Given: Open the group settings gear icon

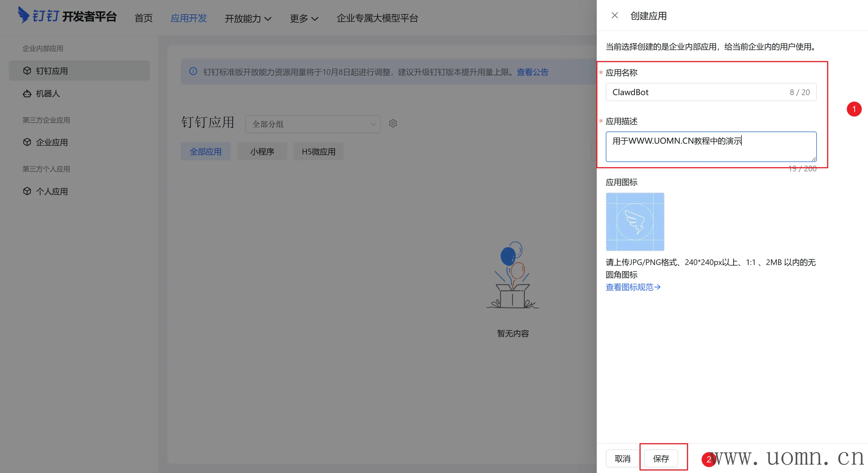Looking at the screenshot, I should [393, 124].
